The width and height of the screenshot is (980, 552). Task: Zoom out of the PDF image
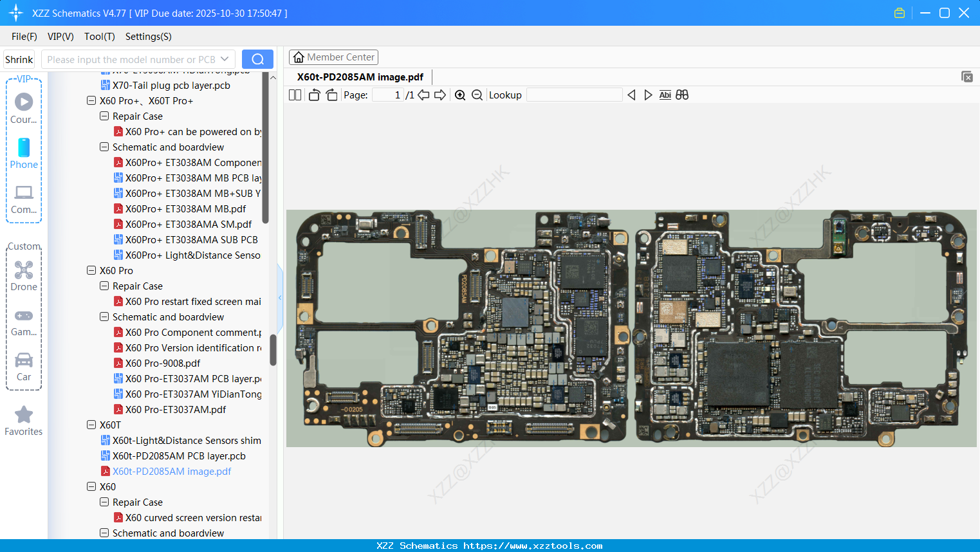tap(477, 95)
